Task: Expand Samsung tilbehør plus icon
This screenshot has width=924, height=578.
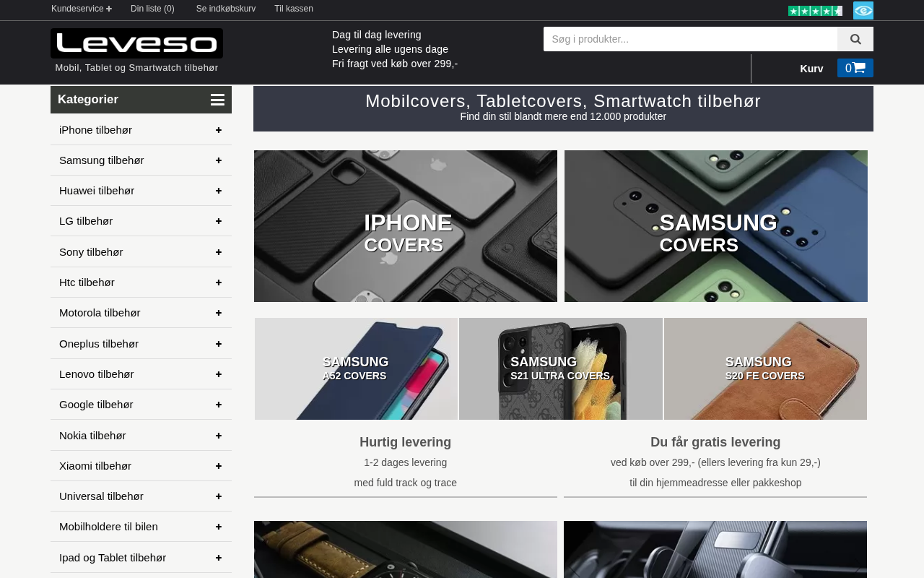Action: point(219,160)
